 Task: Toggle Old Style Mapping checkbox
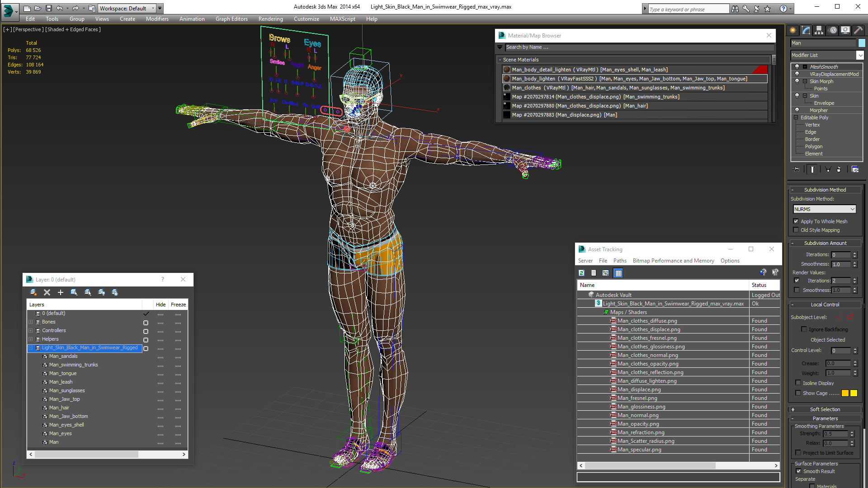pyautogui.click(x=796, y=230)
